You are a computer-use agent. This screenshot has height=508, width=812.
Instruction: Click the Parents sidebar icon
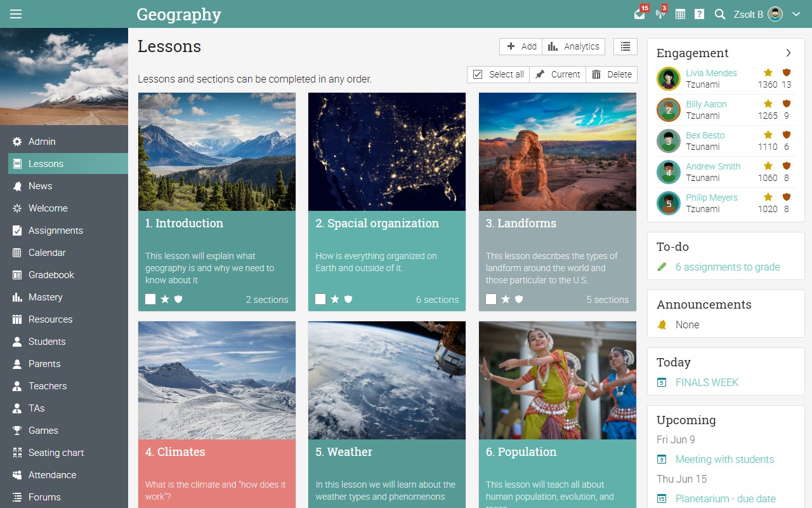pyautogui.click(x=17, y=364)
